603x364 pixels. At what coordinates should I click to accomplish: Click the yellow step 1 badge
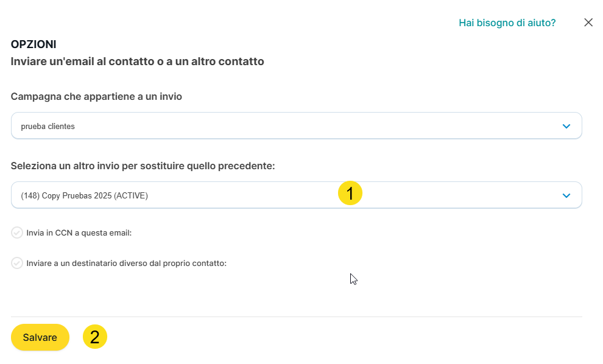[x=350, y=193]
